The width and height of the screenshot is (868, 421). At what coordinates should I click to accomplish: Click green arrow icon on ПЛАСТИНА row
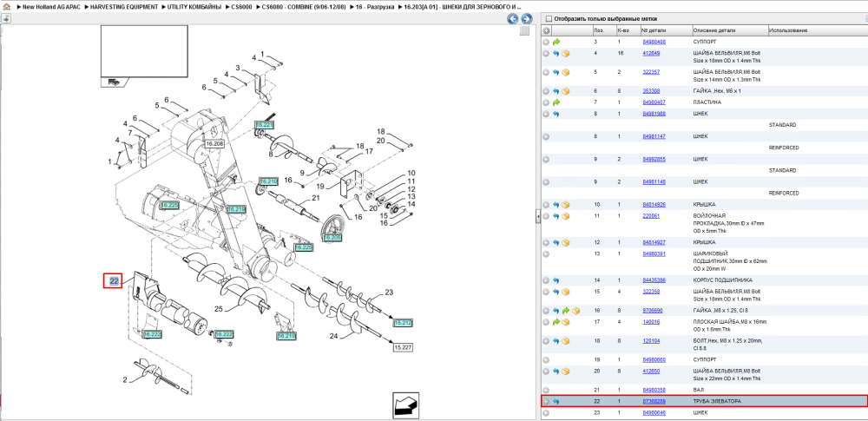pyautogui.click(x=556, y=102)
